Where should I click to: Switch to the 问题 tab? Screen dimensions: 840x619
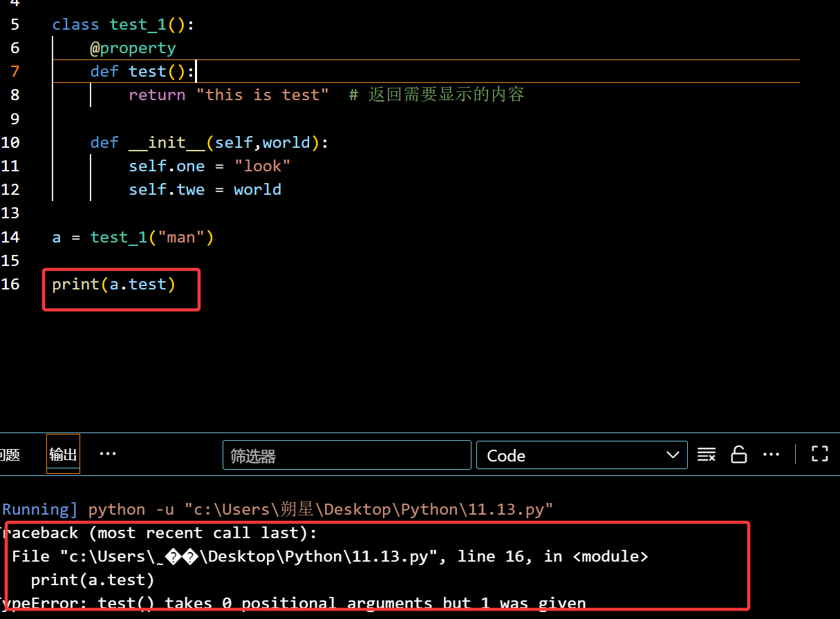(10, 455)
